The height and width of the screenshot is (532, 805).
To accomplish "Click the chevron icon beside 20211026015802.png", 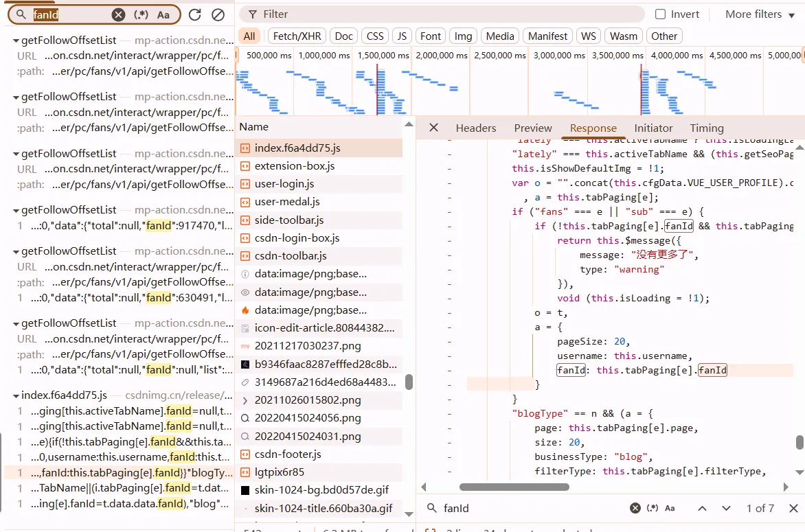I will pos(245,400).
